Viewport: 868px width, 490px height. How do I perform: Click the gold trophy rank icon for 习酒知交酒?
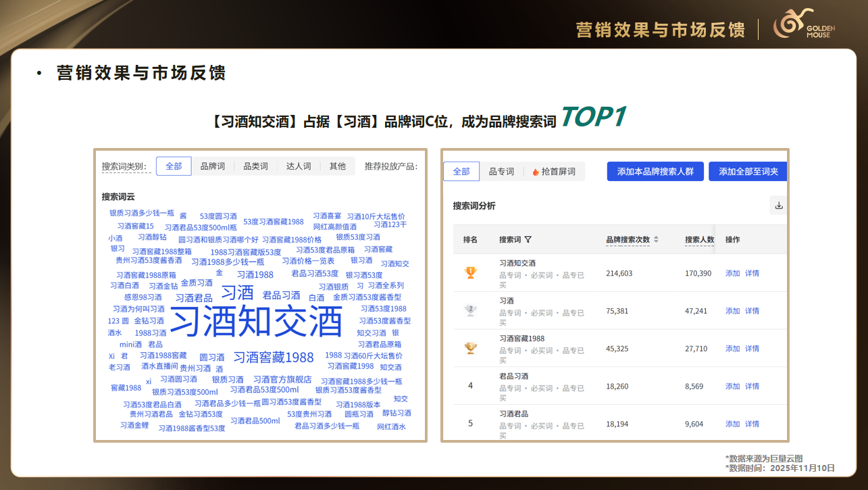click(x=471, y=272)
